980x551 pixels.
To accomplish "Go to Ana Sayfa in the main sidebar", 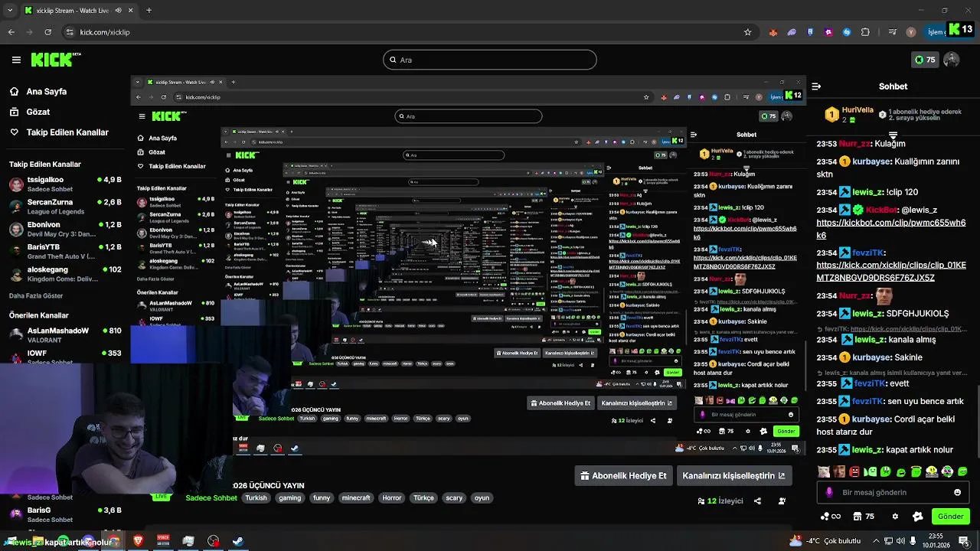I will 38,91.
